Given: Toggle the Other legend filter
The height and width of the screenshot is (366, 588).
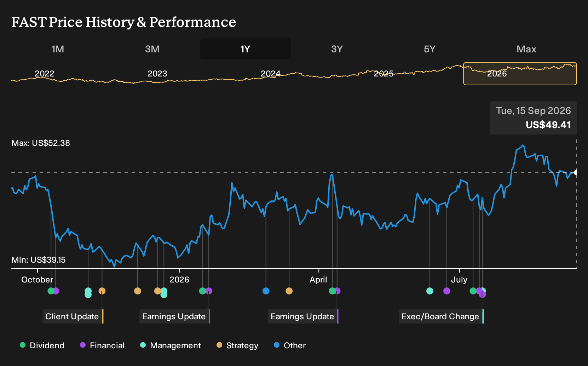Looking at the screenshot, I should pyautogui.click(x=290, y=345).
